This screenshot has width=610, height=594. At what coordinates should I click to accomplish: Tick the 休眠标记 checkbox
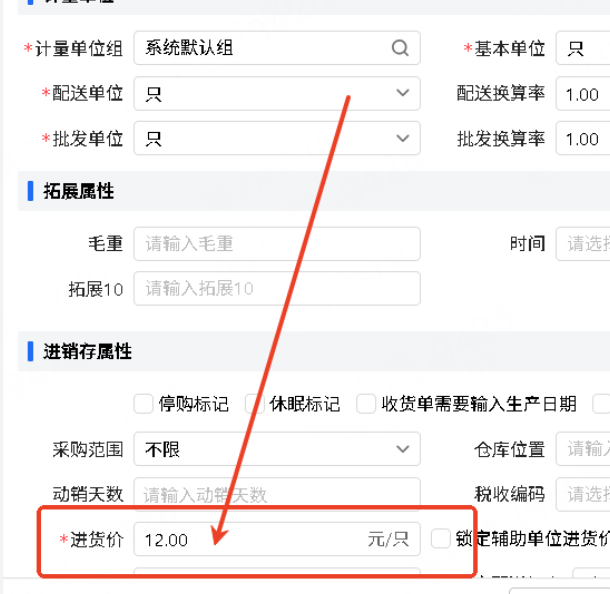click(x=255, y=404)
